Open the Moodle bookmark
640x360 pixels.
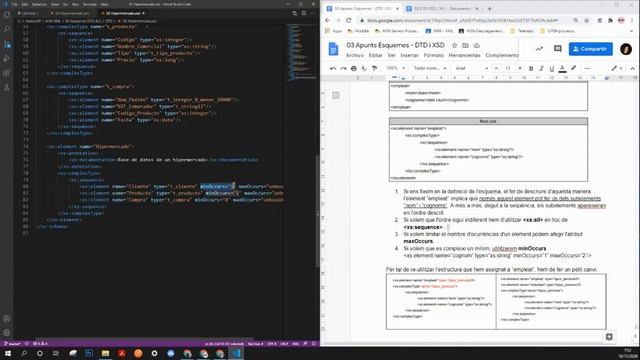pyautogui.click(x=358, y=31)
